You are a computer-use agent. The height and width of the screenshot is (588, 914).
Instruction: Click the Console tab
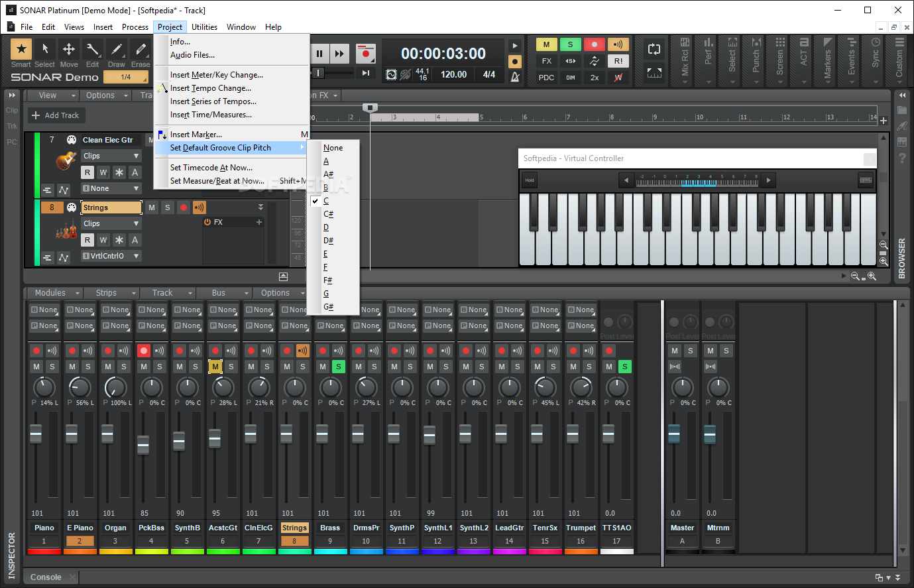(x=46, y=577)
